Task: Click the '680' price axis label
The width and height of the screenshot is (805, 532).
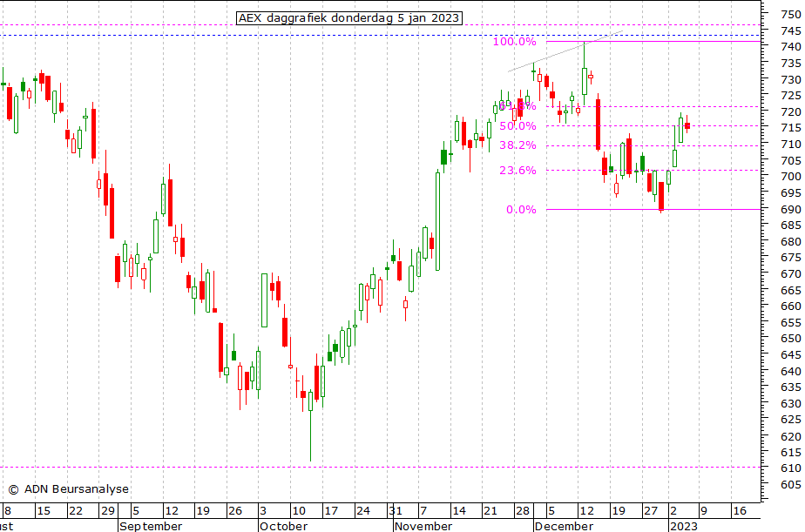Action: (x=791, y=242)
